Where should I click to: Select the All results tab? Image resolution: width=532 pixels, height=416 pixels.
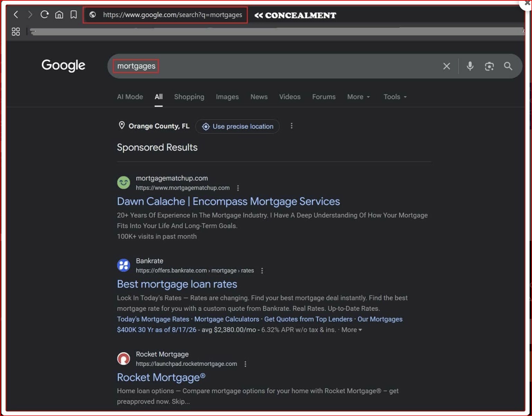[158, 97]
